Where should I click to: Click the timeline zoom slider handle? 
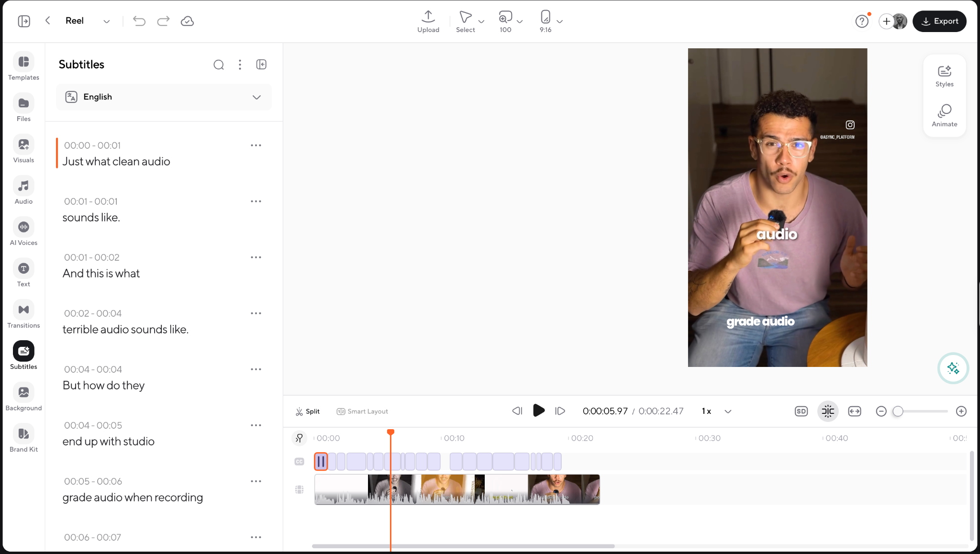pyautogui.click(x=898, y=411)
